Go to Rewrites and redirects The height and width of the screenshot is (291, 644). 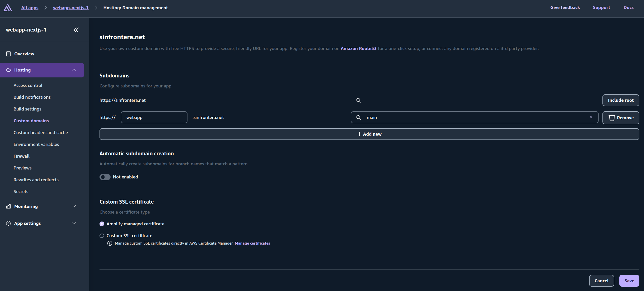(36, 180)
